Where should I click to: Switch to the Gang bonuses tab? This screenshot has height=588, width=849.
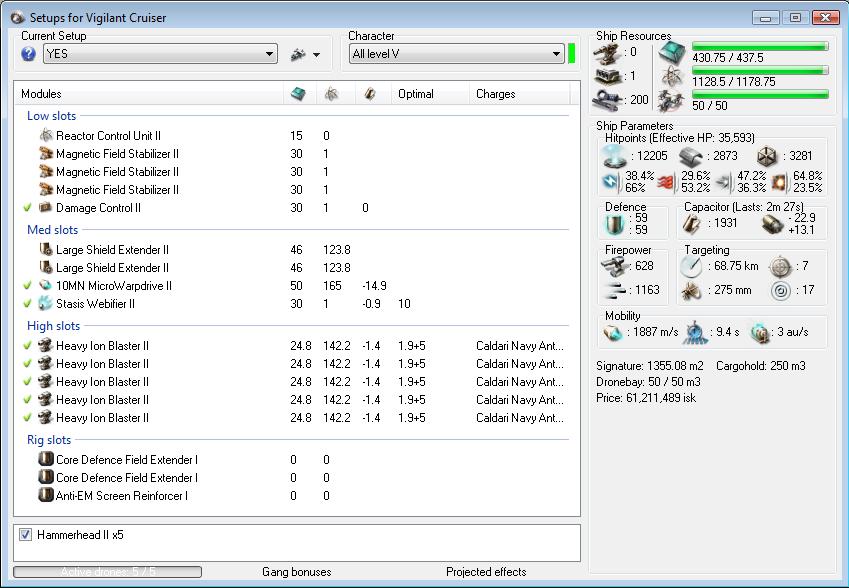(296, 572)
